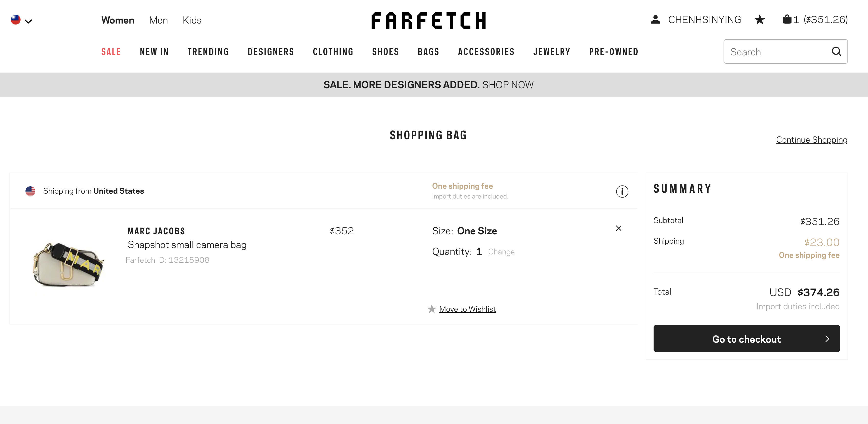Image resolution: width=868 pixels, height=424 pixels.
Task: Switch to the Kids section
Action: (192, 20)
